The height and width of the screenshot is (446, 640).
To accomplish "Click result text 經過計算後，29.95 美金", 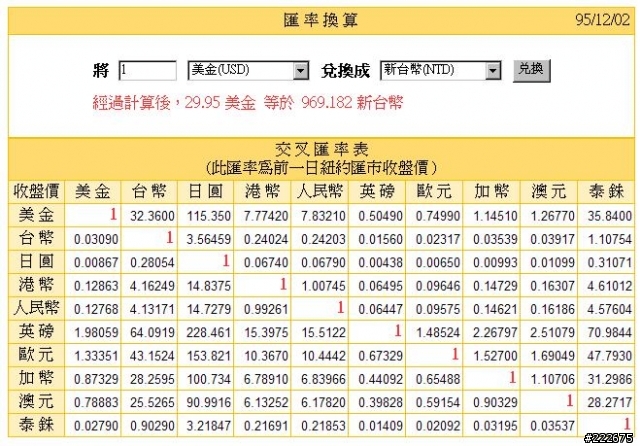I will tap(174, 102).
